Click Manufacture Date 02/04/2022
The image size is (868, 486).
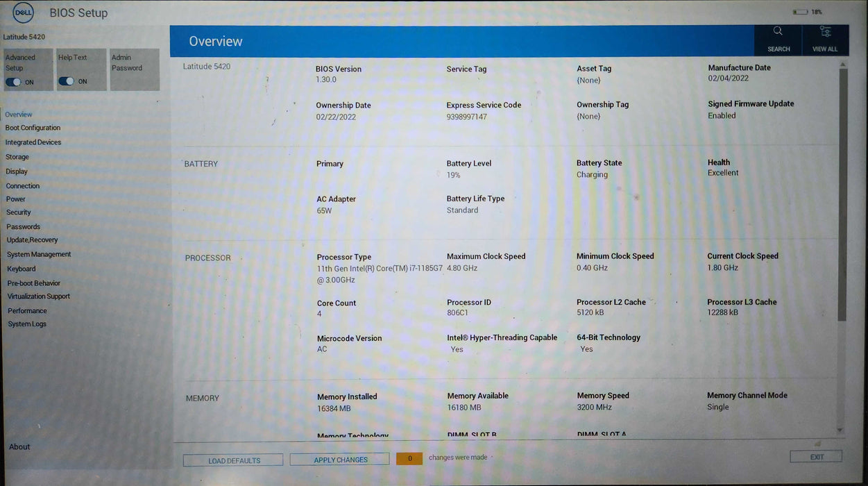tap(728, 78)
